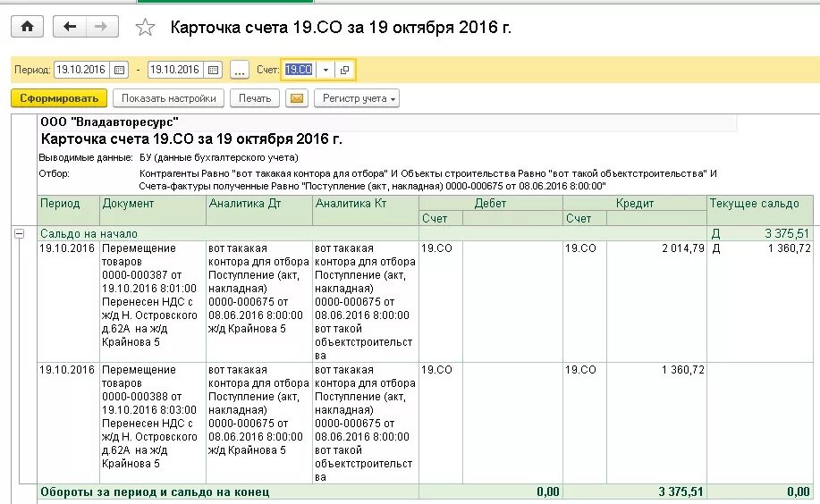
Task: Add report to favorites with star
Action: [x=145, y=27]
